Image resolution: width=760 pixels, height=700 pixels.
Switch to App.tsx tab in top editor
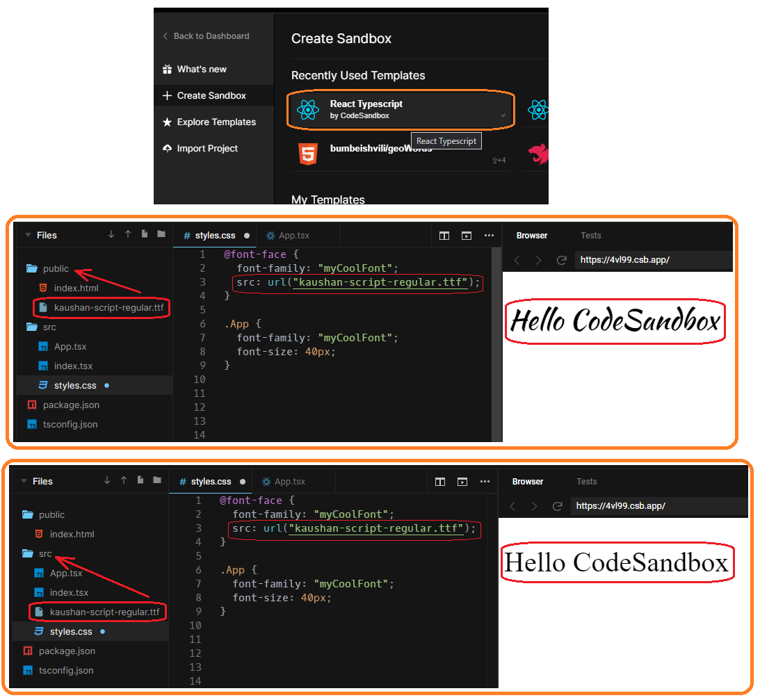(x=288, y=236)
